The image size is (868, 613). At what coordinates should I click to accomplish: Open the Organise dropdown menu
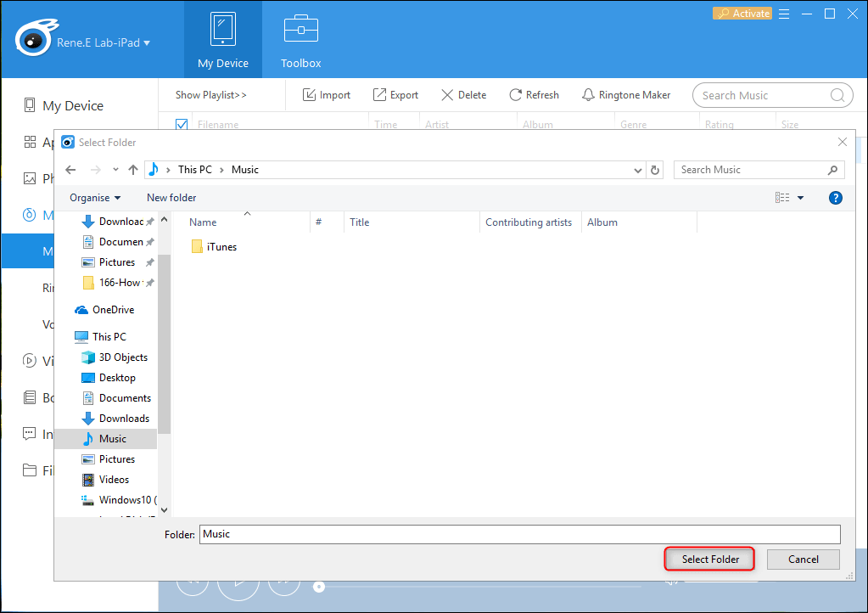[x=95, y=198]
